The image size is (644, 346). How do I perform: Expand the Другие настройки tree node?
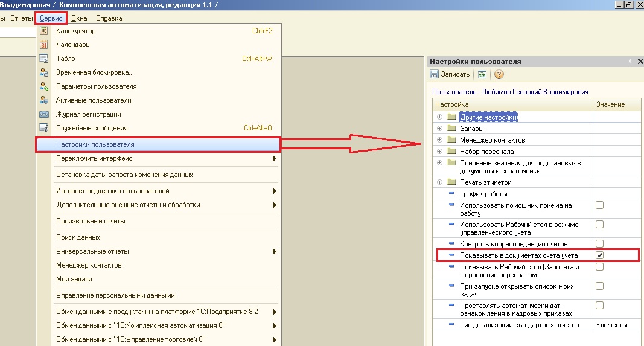click(439, 117)
